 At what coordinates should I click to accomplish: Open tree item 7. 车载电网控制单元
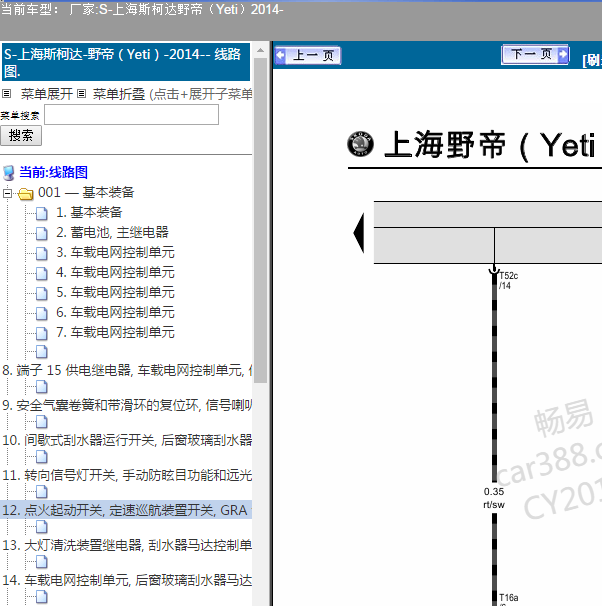coord(115,332)
